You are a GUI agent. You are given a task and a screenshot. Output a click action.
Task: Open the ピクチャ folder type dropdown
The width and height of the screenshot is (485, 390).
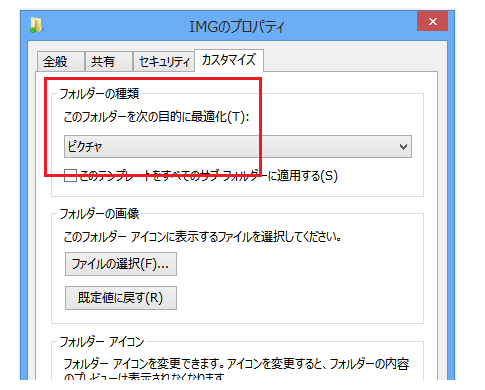(x=238, y=146)
